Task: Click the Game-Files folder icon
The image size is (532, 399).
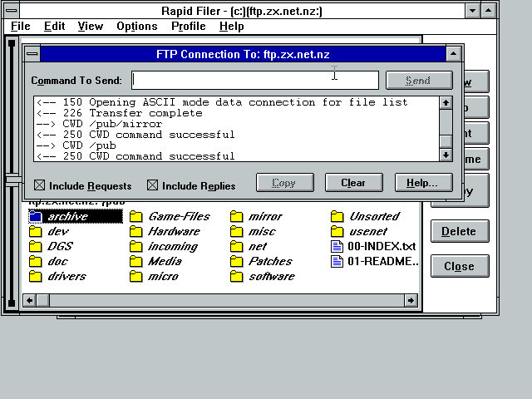Action: [x=136, y=217]
